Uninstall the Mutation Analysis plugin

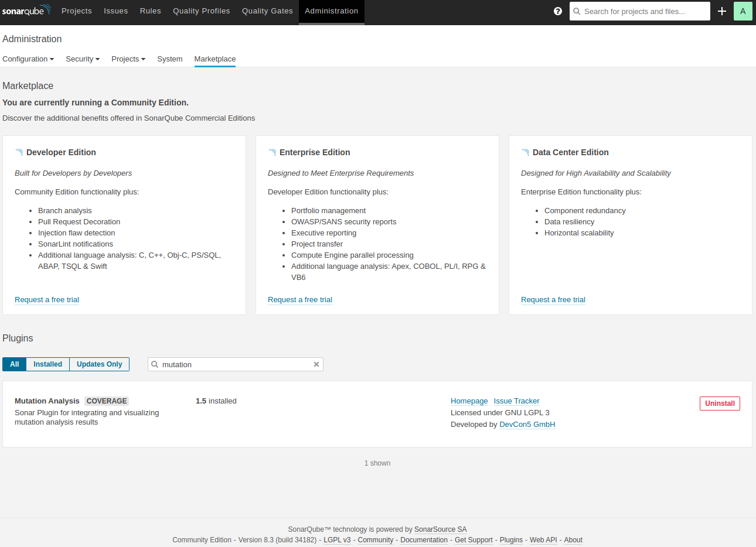[720, 404]
